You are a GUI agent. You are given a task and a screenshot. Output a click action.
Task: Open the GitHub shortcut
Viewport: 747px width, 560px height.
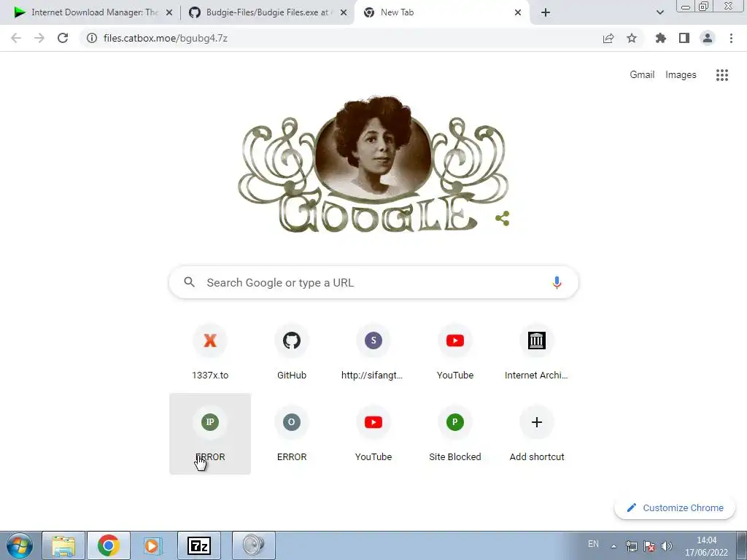[x=292, y=352]
